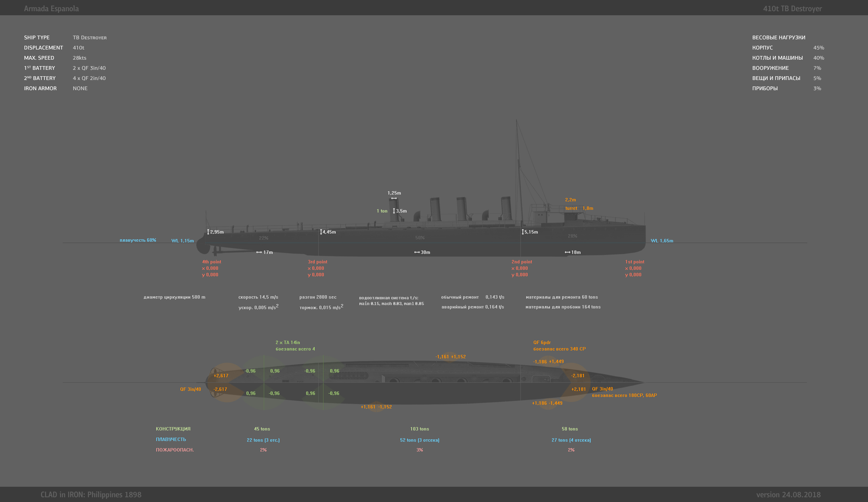
Task: Click the horizontal arrow beside 30m
Action: pyautogui.click(x=417, y=253)
